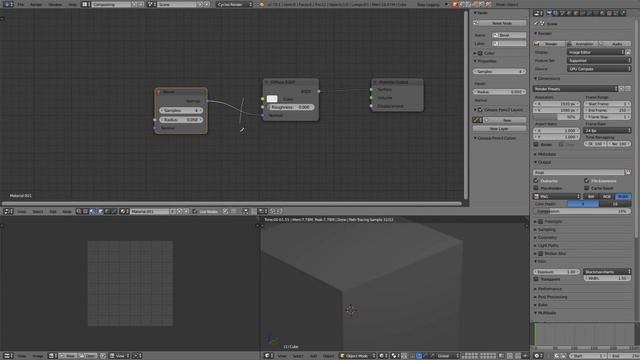
Task: Select RGB color mode
Action: (607, 196)
